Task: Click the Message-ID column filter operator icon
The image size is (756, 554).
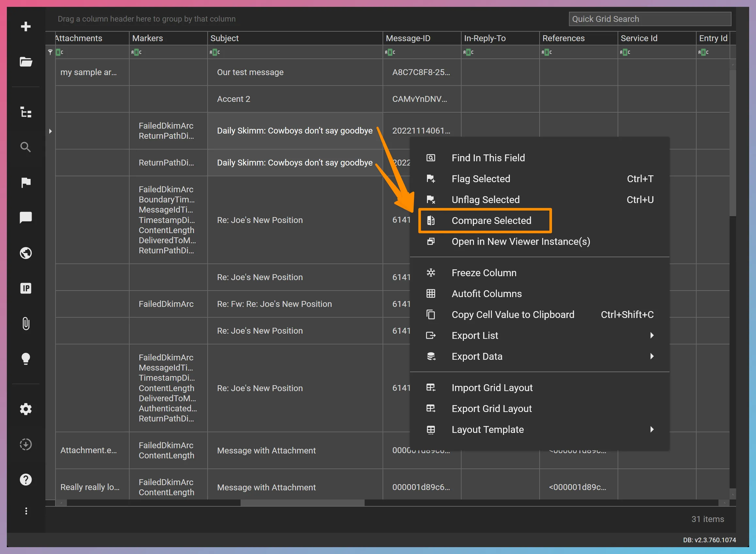Action: 390,52
